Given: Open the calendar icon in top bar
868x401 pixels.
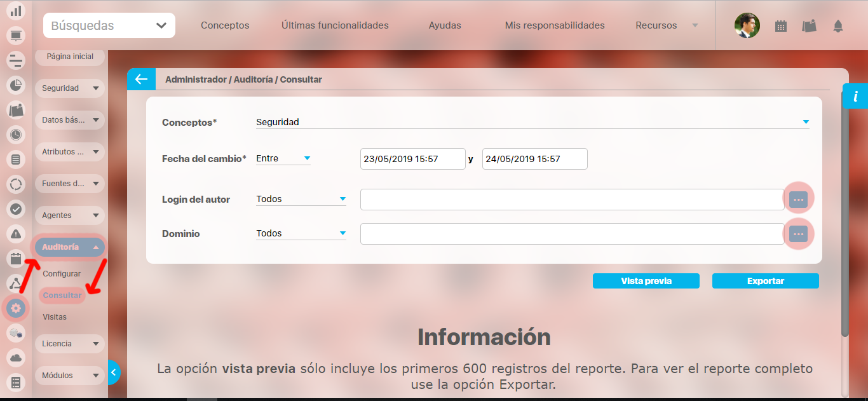Looking at the screenshot, I should tap(781, 26).
